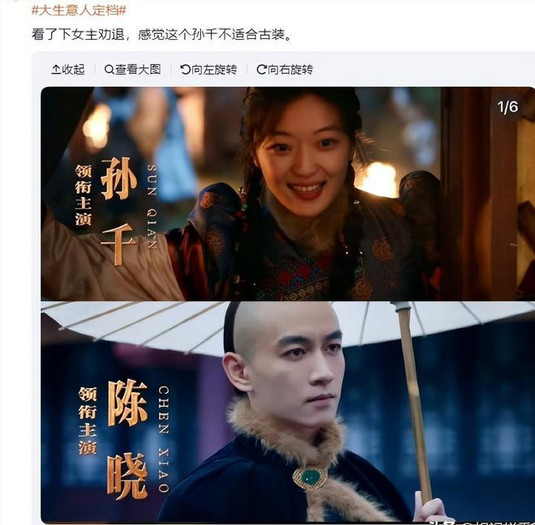
Task: Open the #大生意人定档# hashtag topic
Action: click(79, 10)
